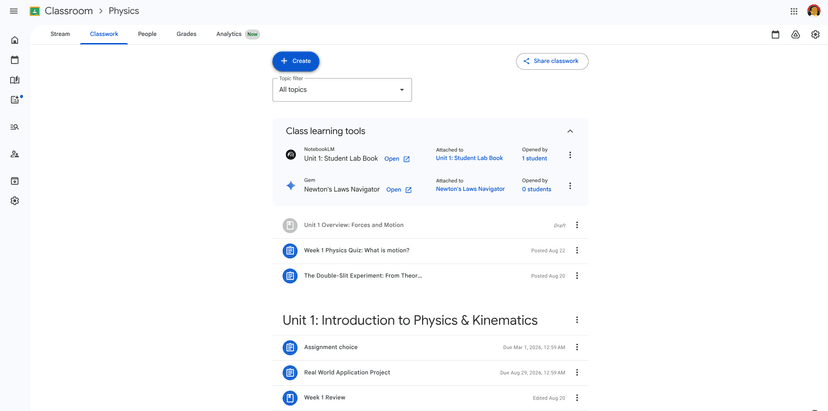The height and width of the screenshot is (411, 828).
Task: Open more options for Unit 1 Overview draft
Action: tap(577, 225)
